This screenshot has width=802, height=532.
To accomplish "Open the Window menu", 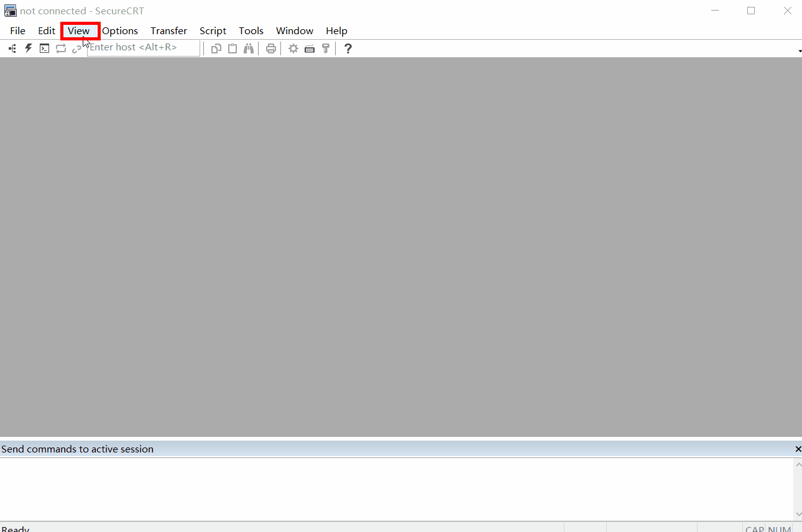I will [x=295, y=30].
